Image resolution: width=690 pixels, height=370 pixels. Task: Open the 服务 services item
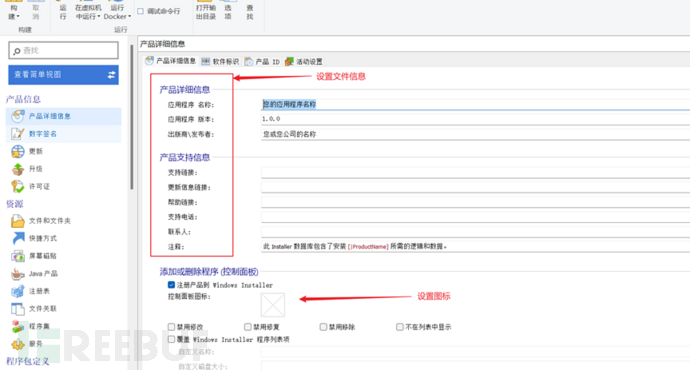(27, 344)
